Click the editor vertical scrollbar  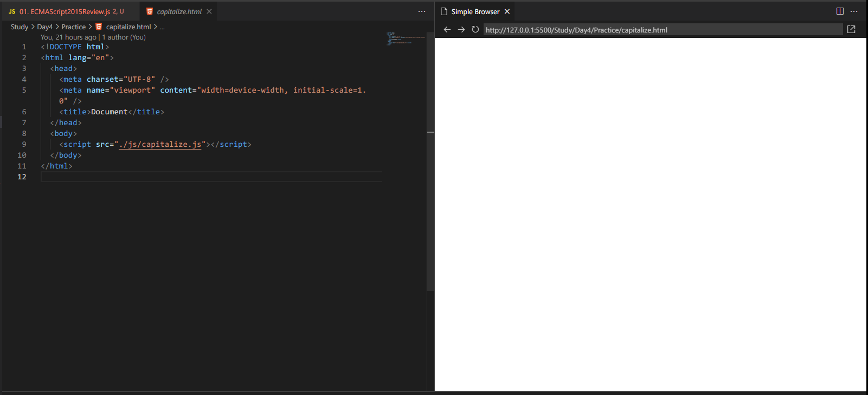click(x=430, y=163)
